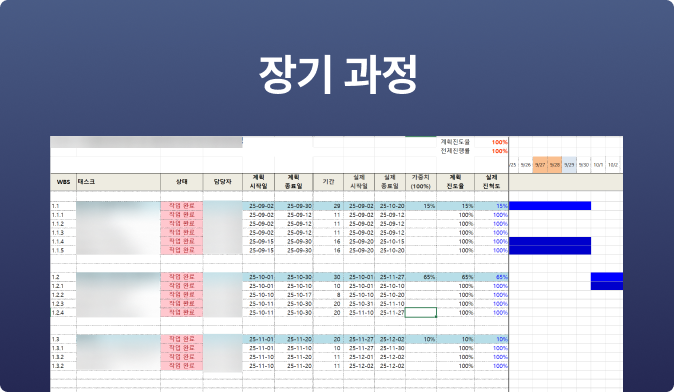Click 15% 계획 진도율 in row 1.1
The width and height of the screenshot is (674, 392).
pos(455,206)
